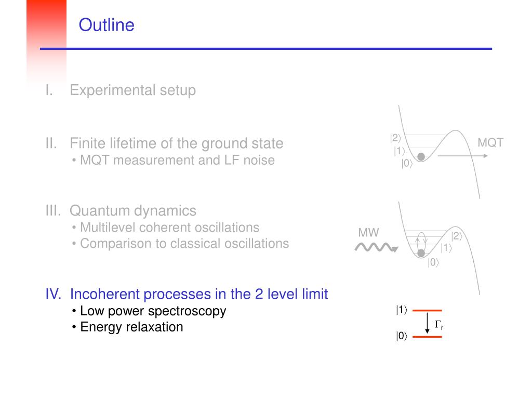Click the Quantum dynamics heading
The height and width of the screenshot is (399, 532).
pos(133,211)
